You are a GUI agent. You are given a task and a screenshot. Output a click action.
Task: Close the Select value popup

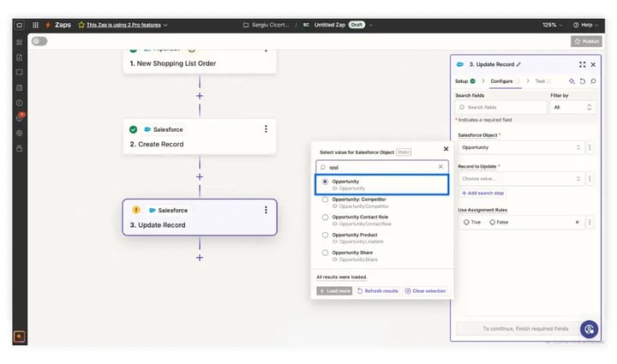tap(446, 149)
